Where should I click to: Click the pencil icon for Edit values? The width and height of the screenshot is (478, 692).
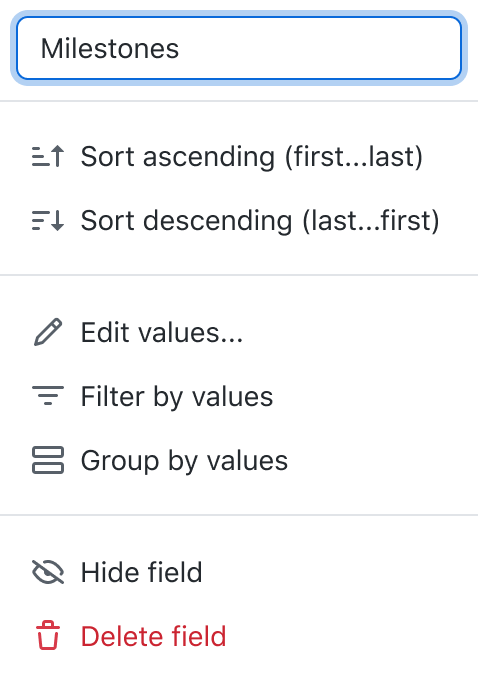click(48, 332)
